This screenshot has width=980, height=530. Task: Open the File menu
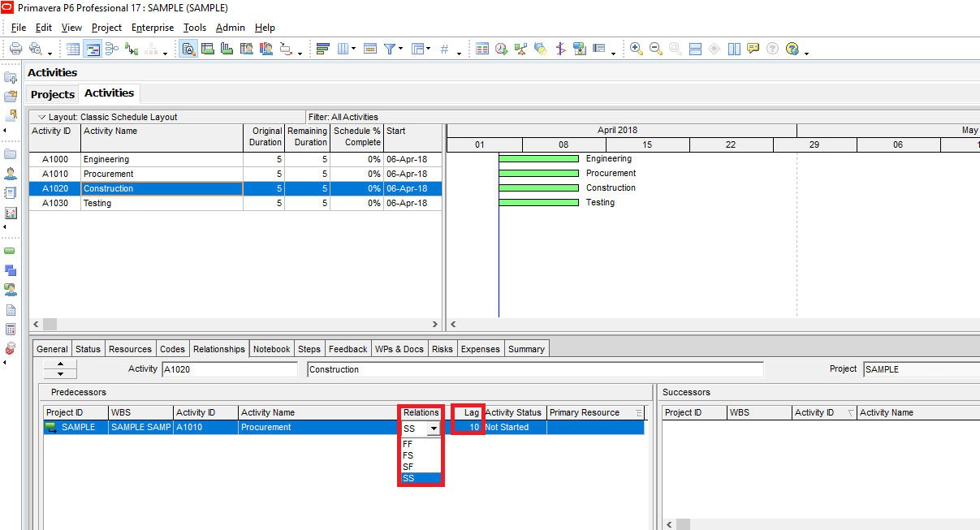coord(19,28)
